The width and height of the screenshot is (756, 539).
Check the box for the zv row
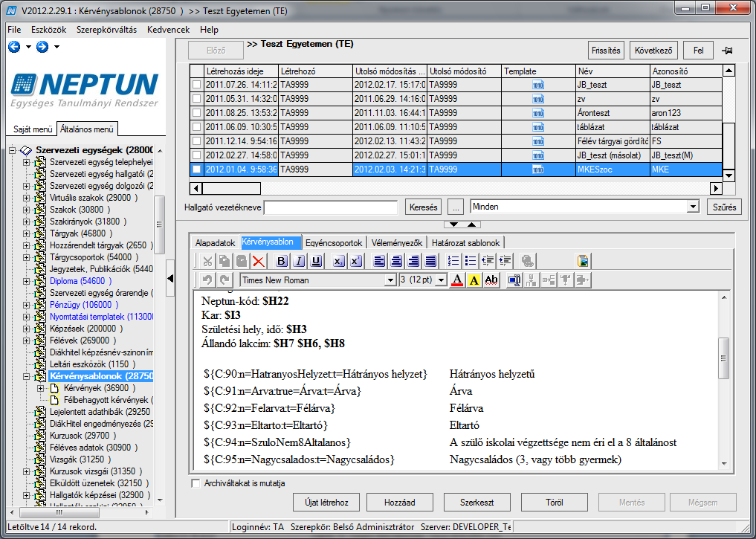(x=197, y=99)
